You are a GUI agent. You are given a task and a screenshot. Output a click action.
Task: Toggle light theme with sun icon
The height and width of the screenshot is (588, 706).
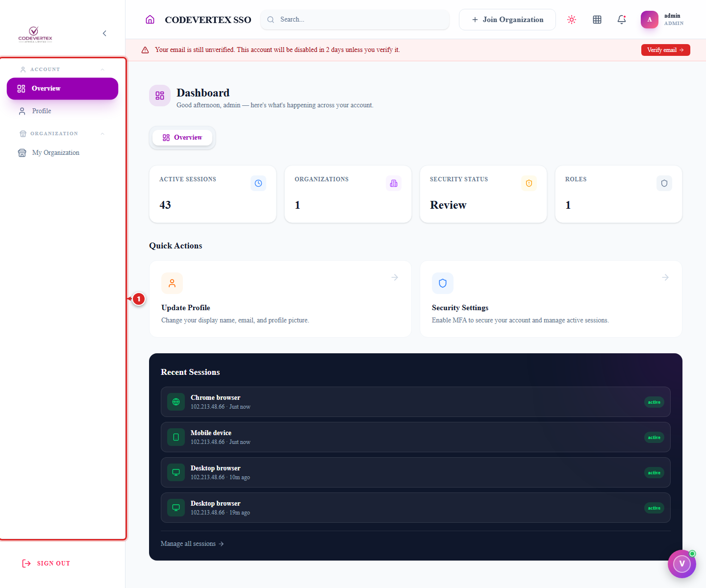coord(572,20)
